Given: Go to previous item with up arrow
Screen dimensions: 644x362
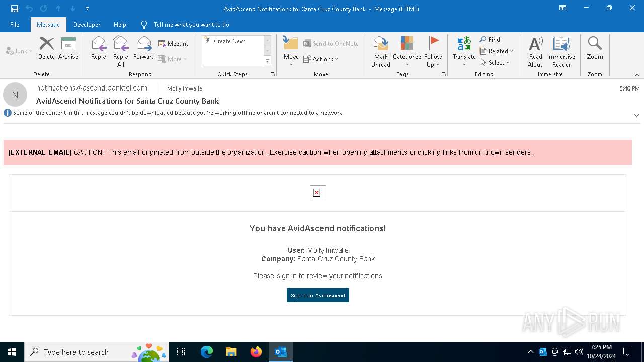Looking at the screenshot, I should (58, 9).
